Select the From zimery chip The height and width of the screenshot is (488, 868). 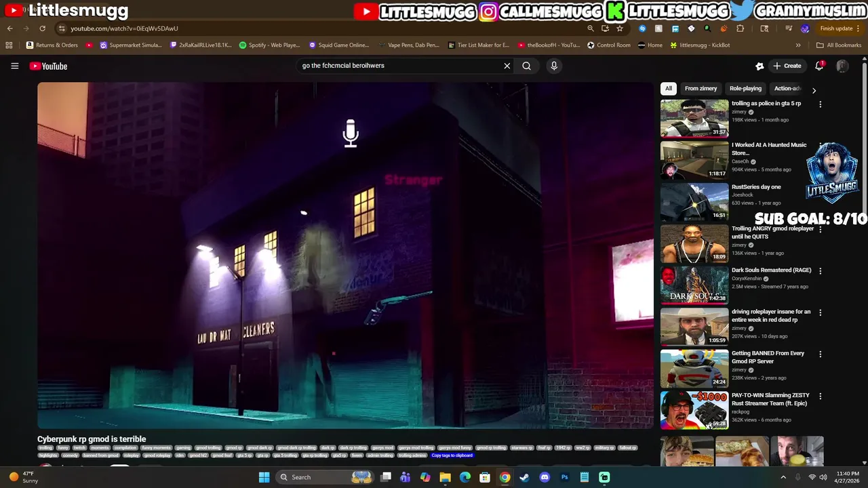(x=701, y=88)
